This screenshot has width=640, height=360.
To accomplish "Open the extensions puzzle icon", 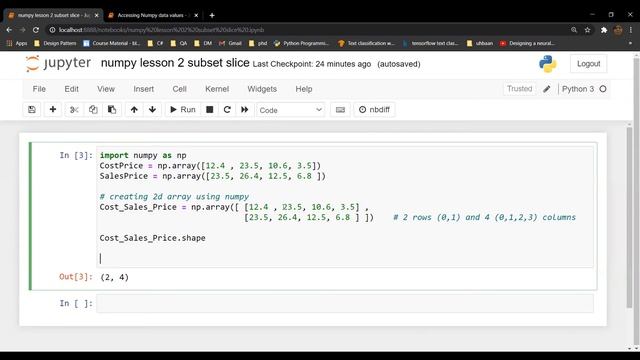I will (x=604, y=30).
